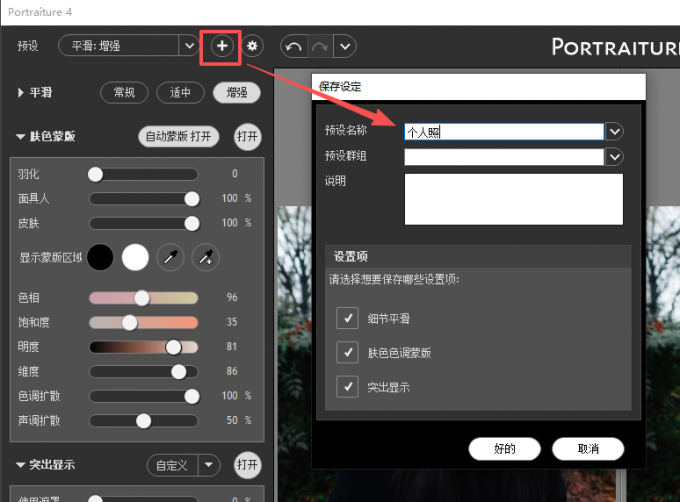The height and width of the screenshot is (502, 680).
Task: Choose the white mask display swatch
Action: [x=135, y=257]
